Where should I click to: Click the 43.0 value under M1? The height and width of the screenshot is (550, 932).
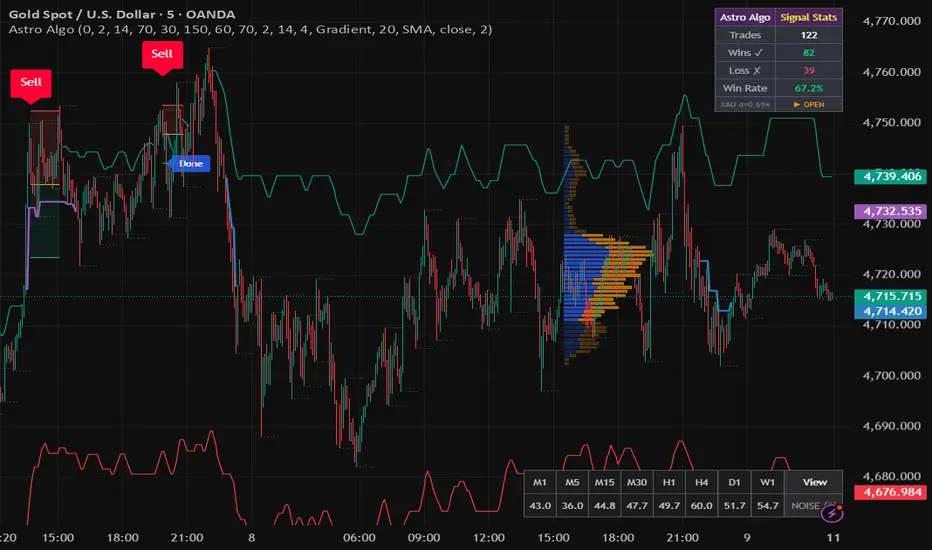coord(540,505)
